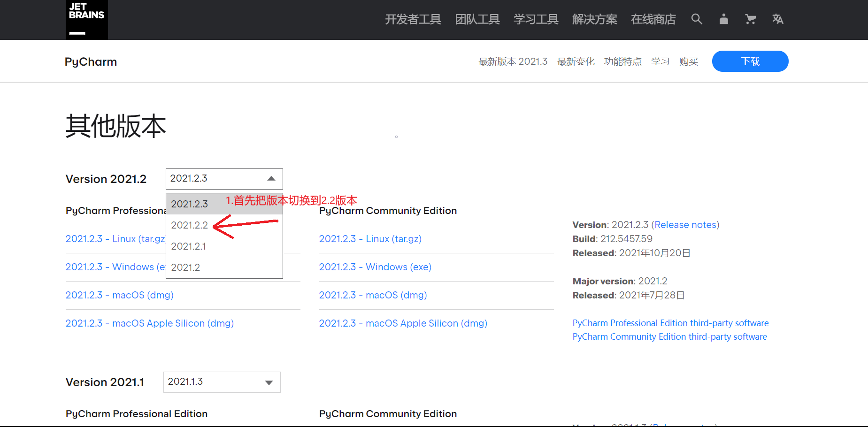
Task: Go to the PyCharm product home title
Action: click(91, 62)
